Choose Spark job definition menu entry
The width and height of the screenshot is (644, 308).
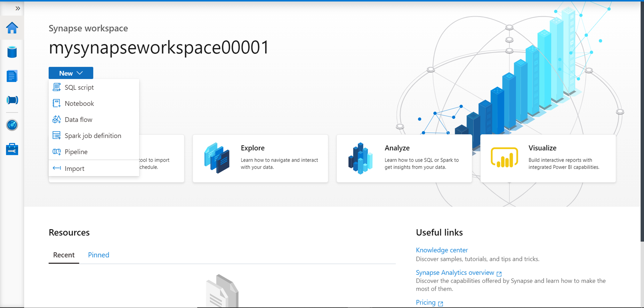click(x=94, y=135)
